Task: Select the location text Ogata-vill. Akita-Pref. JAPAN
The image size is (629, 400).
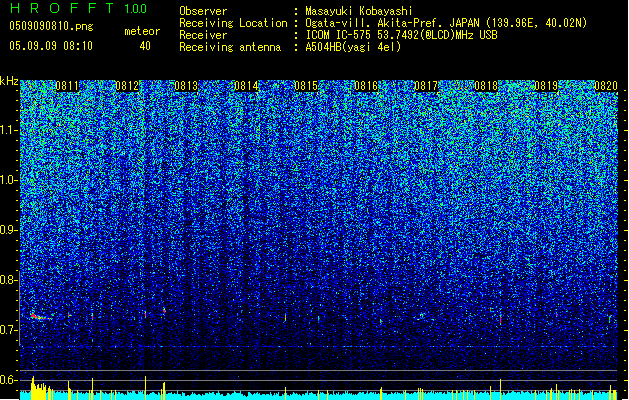Action: [x=393, y=23]
